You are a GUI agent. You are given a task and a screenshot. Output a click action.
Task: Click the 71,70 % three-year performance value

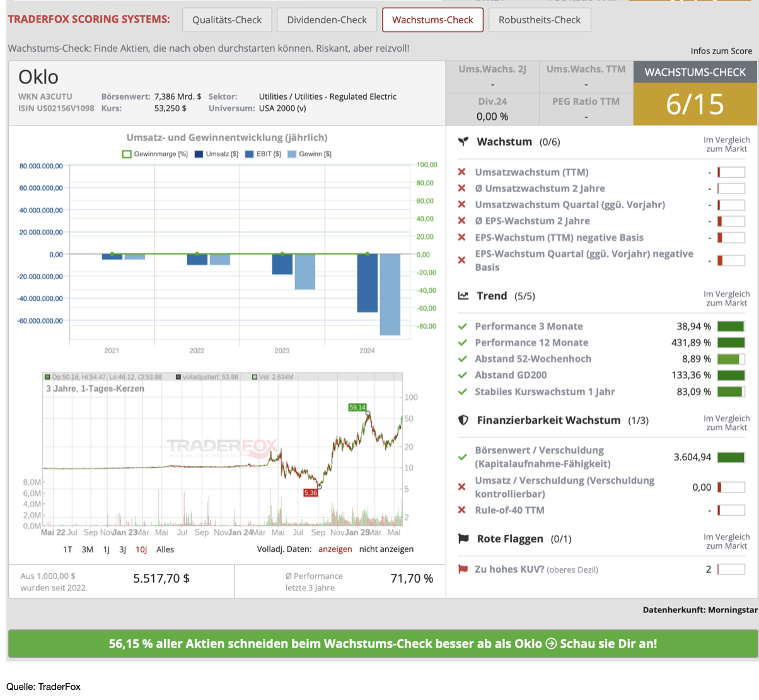[x=412, y=579]
